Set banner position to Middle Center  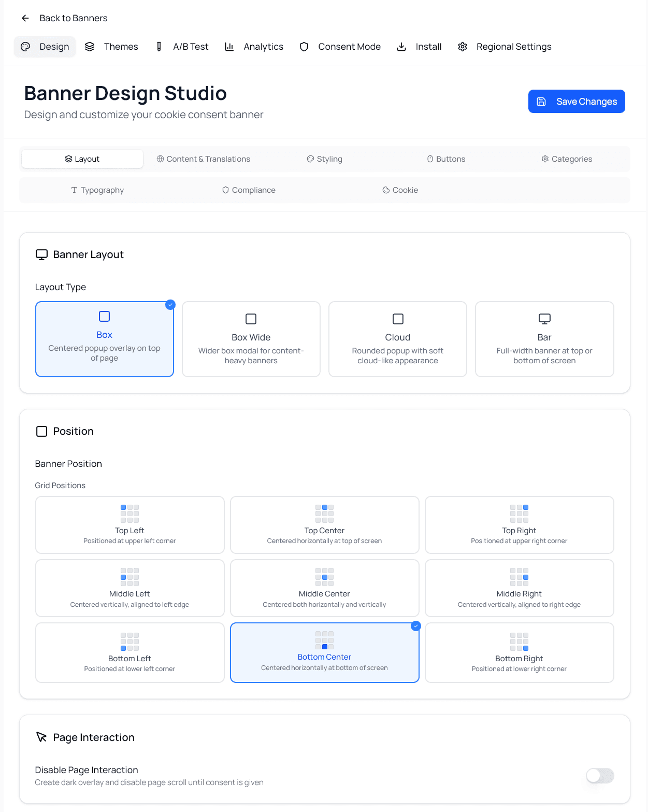click(x=324, y=588)
